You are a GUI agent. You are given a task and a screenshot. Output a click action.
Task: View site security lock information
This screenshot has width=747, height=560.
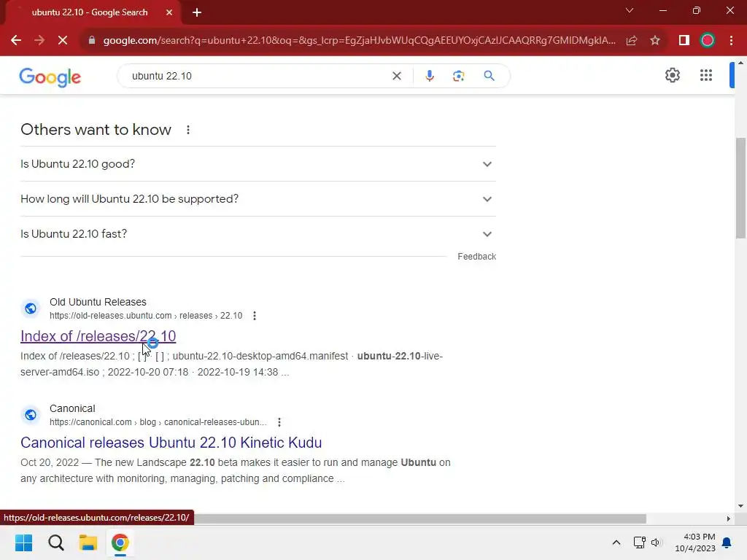pyautogui.click(x=91, y=41)
